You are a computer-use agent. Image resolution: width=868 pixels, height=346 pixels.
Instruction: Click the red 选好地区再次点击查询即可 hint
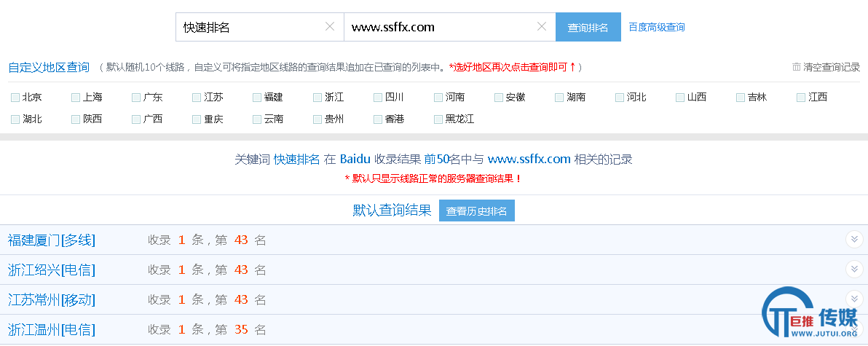point(512,67)
